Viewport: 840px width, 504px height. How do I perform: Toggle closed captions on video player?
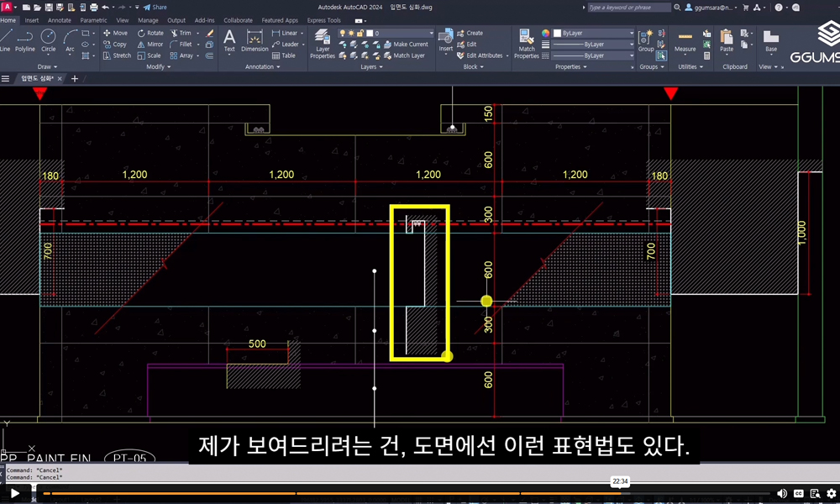(798, 493)
